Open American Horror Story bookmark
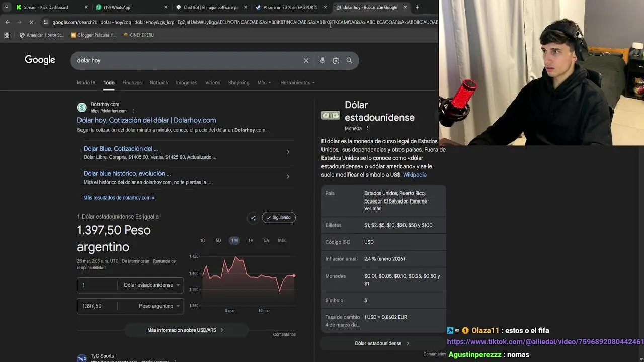This screenshot has width=644, height=362. (42, 35)
